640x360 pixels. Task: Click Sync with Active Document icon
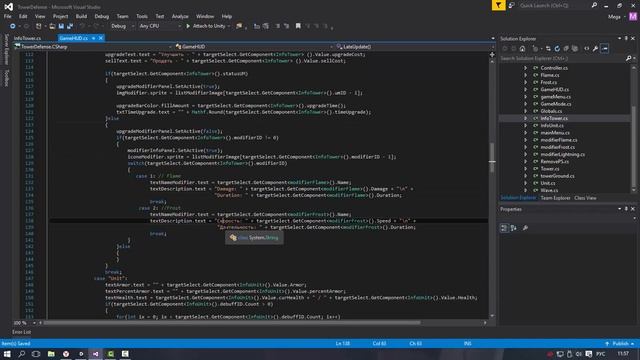coord(548,49)
